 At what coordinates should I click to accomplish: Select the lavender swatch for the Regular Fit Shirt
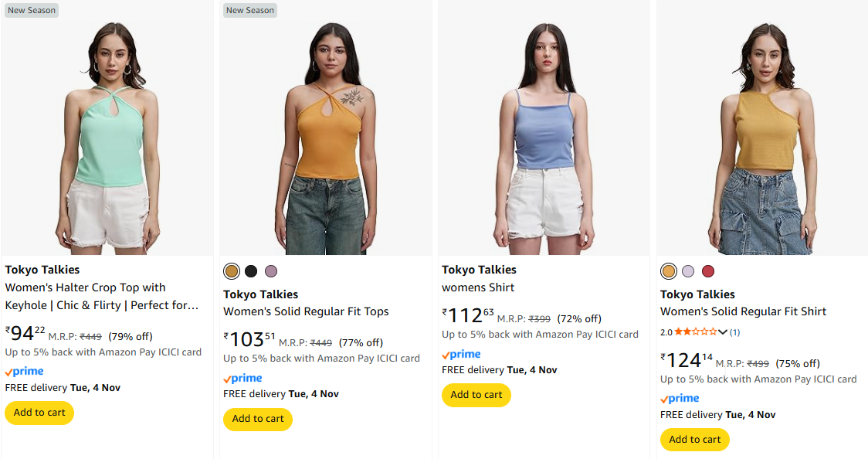688,271
